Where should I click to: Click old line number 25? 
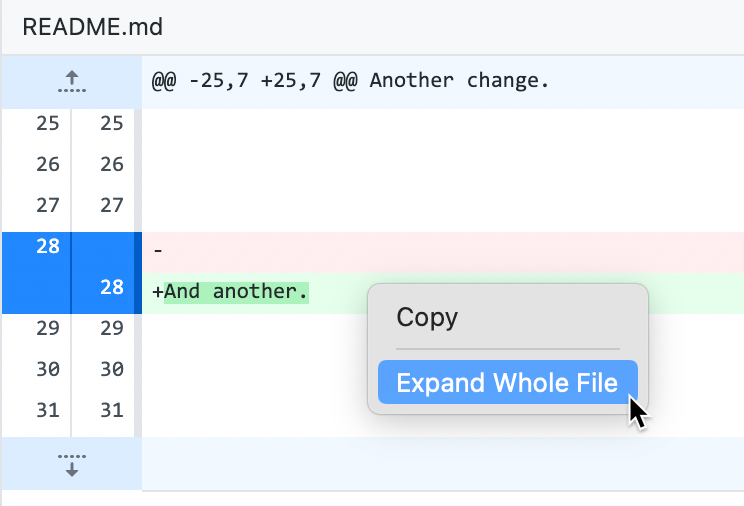(48, 124)
